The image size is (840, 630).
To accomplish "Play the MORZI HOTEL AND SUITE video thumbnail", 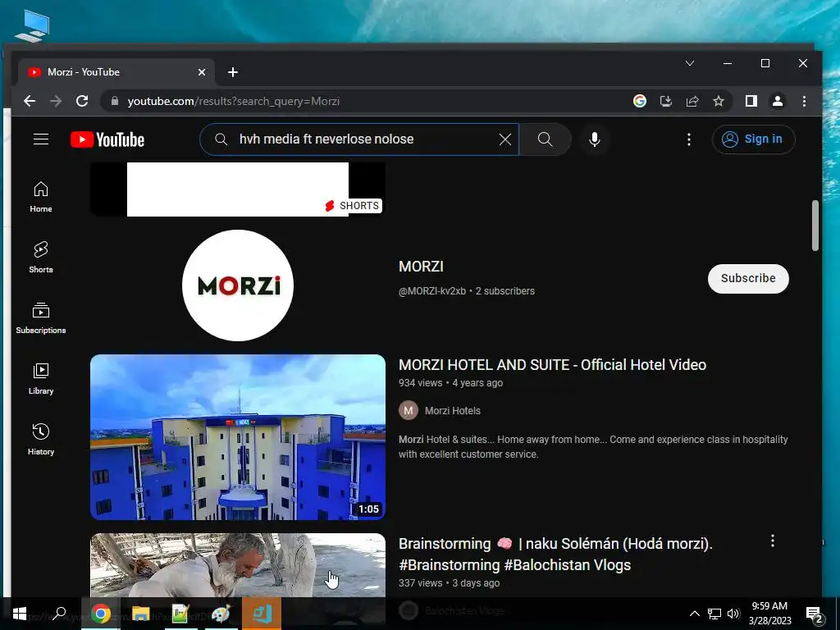I will [x=238, y=437].
